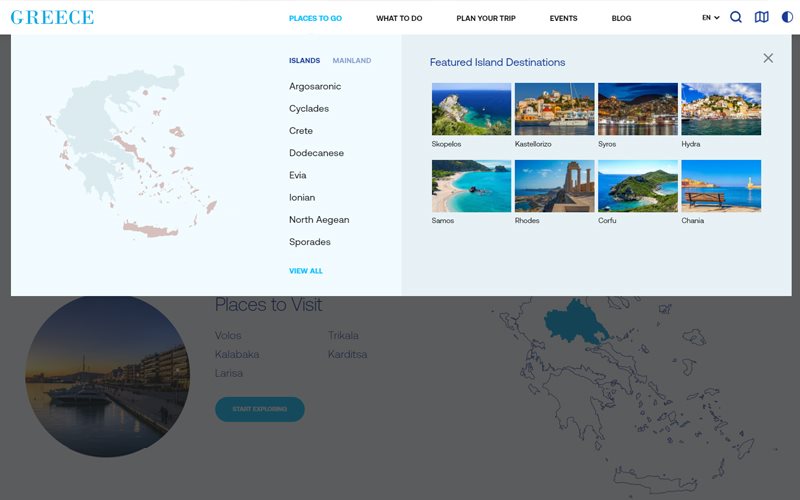Image resolution: width=800 pixels, height=500 pixels.
Task: Select the Islands tab
Action: click(304, 61)
